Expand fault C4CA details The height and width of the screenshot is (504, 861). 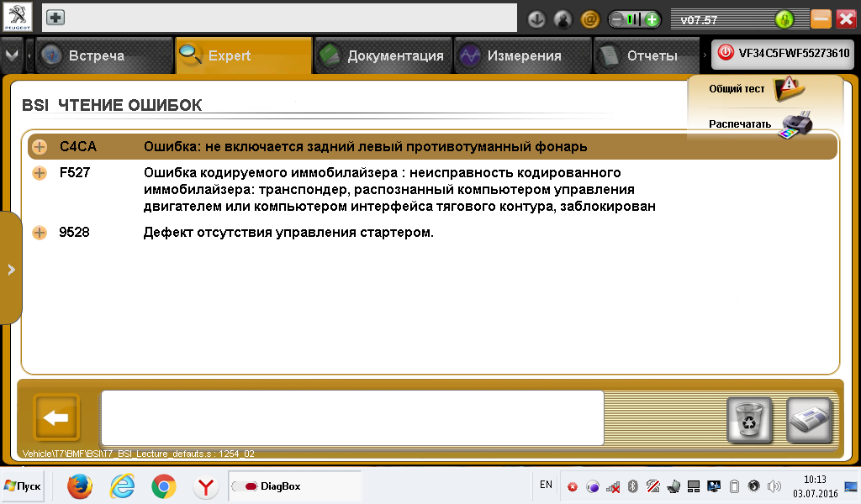[x=39, y=147]
